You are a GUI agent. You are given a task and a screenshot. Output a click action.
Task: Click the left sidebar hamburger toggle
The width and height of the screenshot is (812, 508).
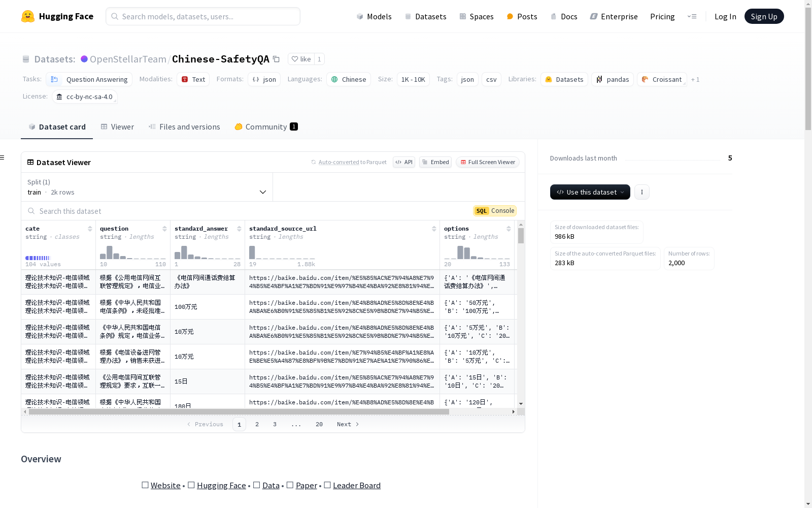pos(3,157)
